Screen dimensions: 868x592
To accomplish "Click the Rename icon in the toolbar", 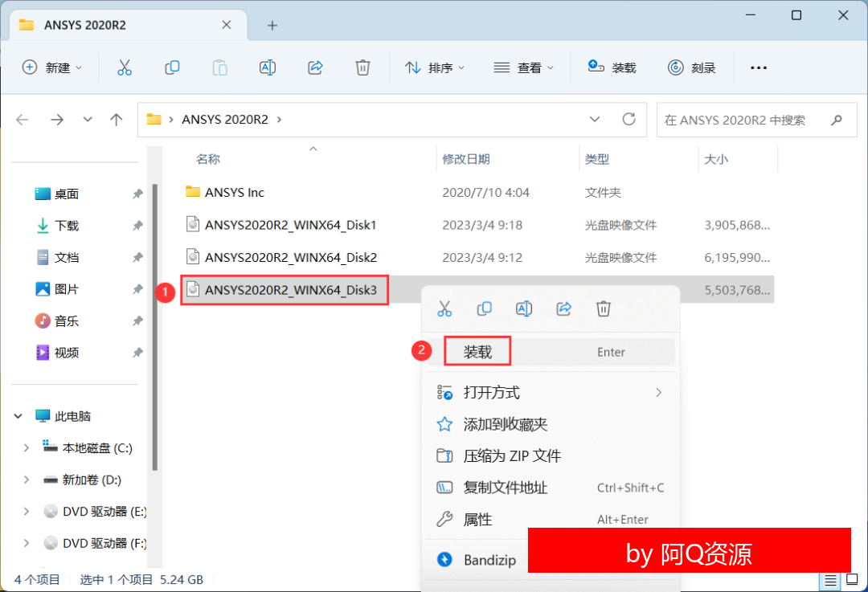I will pos(268,67).
